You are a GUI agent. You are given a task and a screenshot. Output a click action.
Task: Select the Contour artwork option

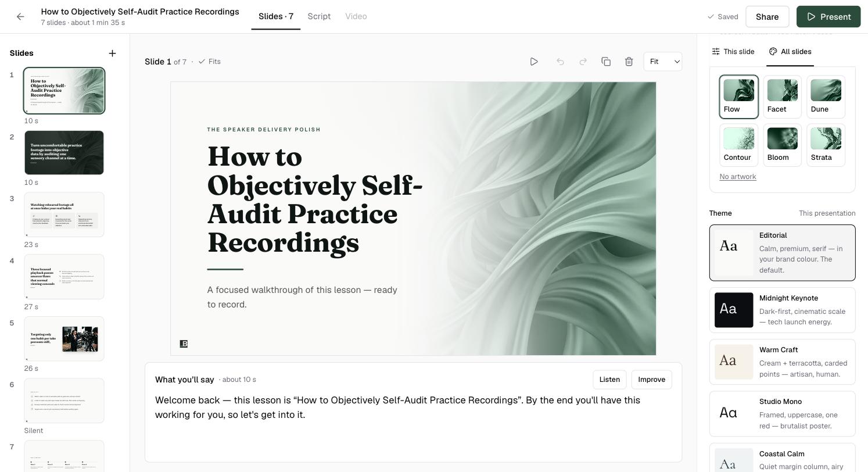point(739,145)
